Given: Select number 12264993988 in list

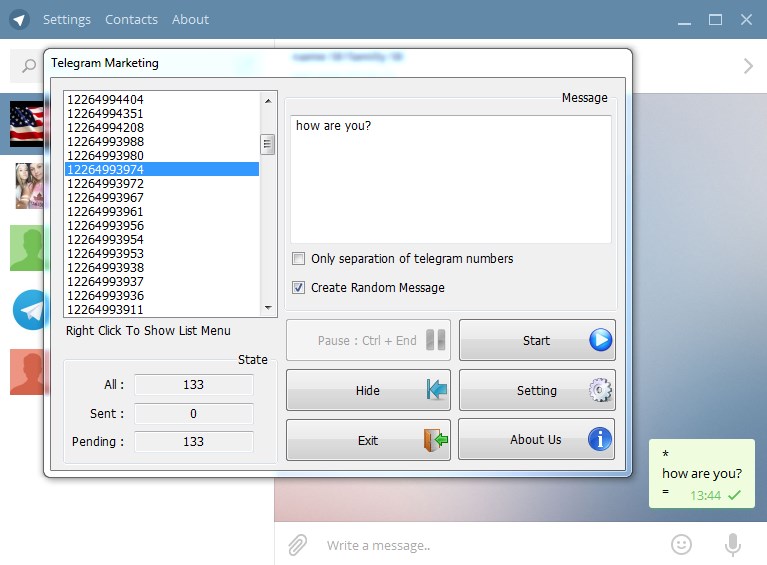Looking at the screenshot, I should [x=162, y=141].
